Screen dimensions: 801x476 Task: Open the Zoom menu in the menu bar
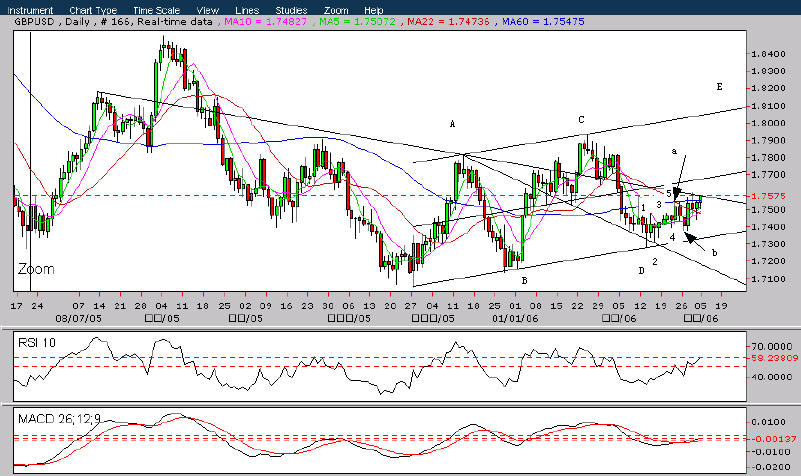click(x=336, y=10)
